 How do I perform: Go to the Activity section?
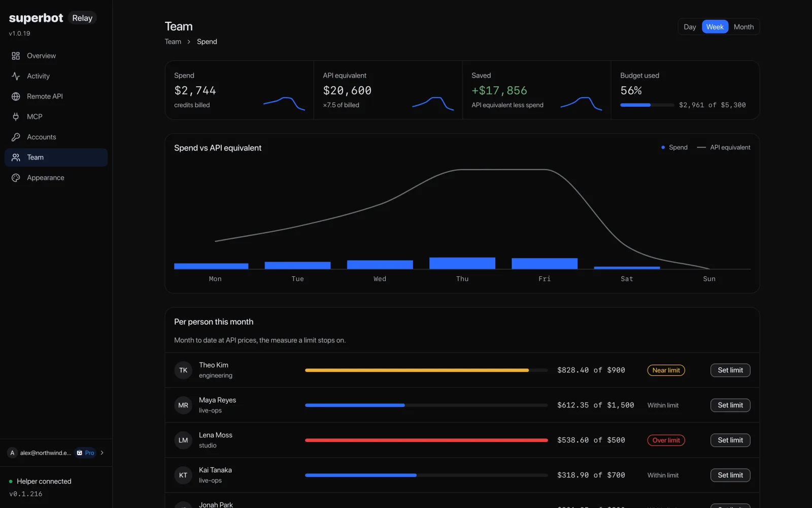pyautogui.click(x=56, y=76)
